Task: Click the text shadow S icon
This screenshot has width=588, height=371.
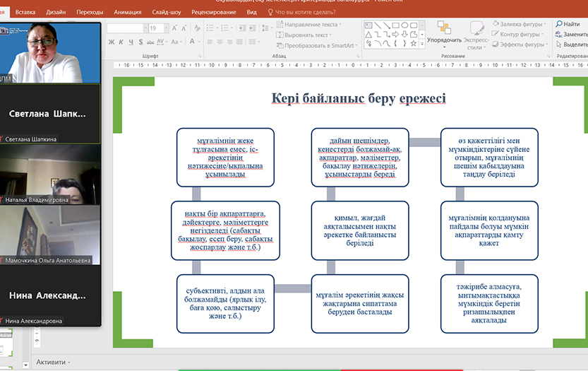Action: coord(141,42)
